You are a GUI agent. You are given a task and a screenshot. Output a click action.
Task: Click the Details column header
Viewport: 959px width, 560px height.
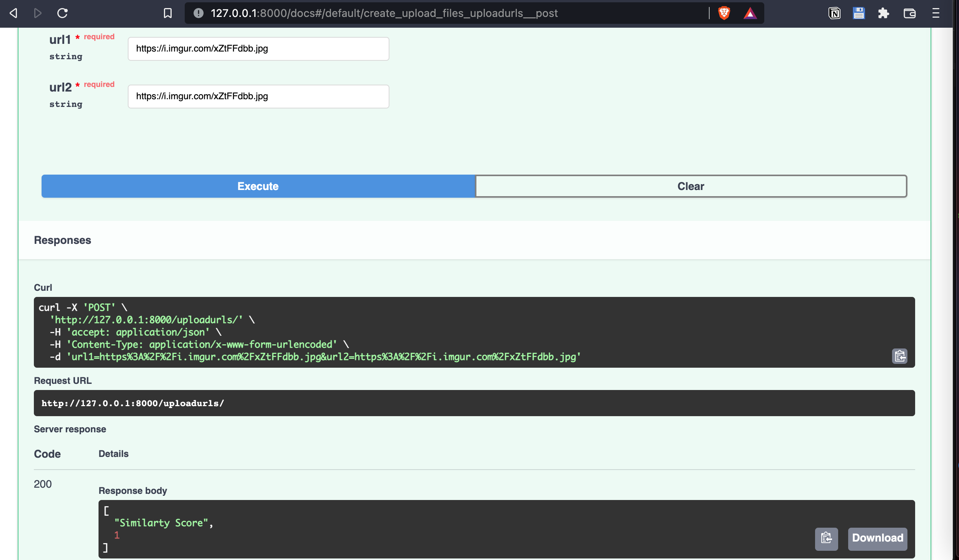pyautogui.click(x=114, y=454)
